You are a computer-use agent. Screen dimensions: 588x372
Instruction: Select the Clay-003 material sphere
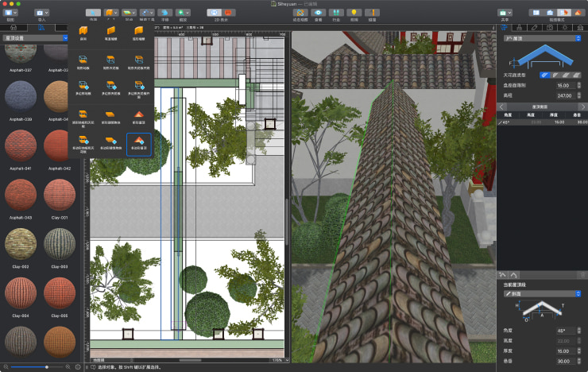tap(60, 244)
